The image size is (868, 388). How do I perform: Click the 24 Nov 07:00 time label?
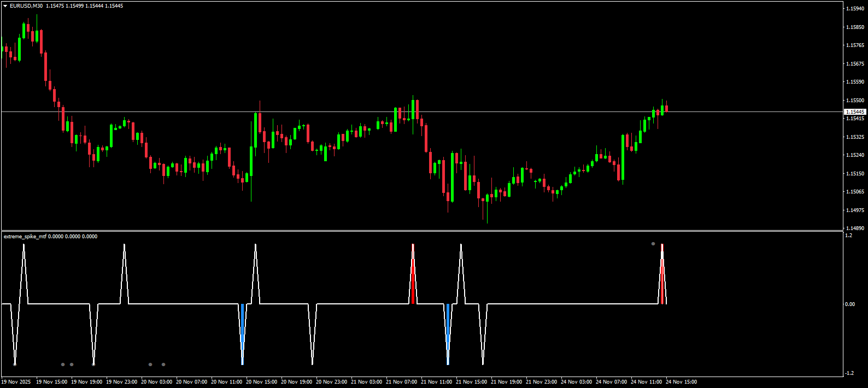[x=612, y=382]
